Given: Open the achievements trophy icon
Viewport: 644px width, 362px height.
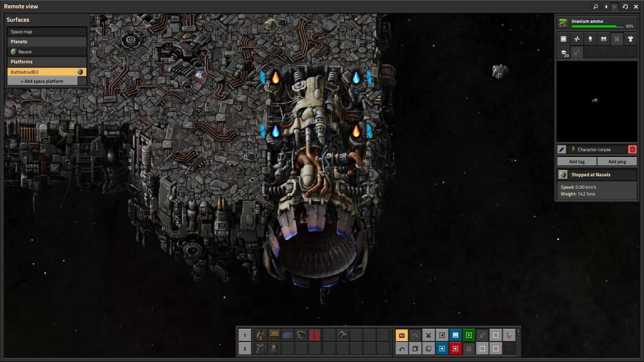Looking at the screenshot, I should coord(630,39).
